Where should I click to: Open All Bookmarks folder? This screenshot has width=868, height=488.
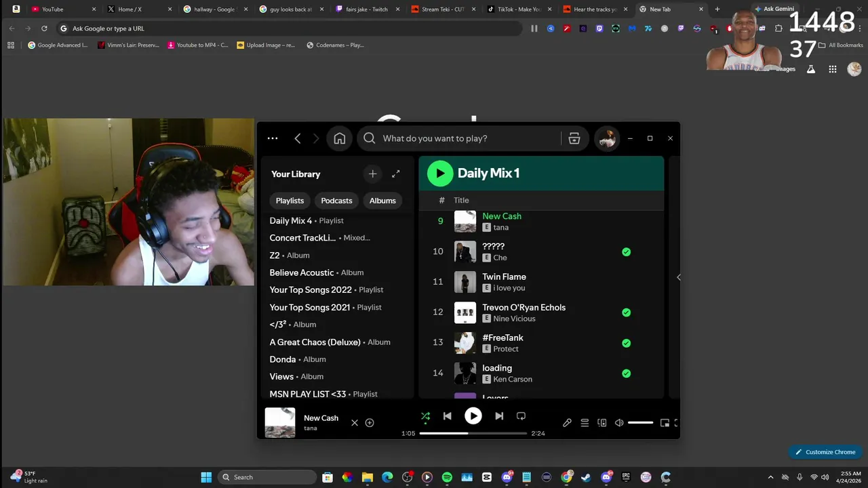pyautogui.click(x=841, y=45)
